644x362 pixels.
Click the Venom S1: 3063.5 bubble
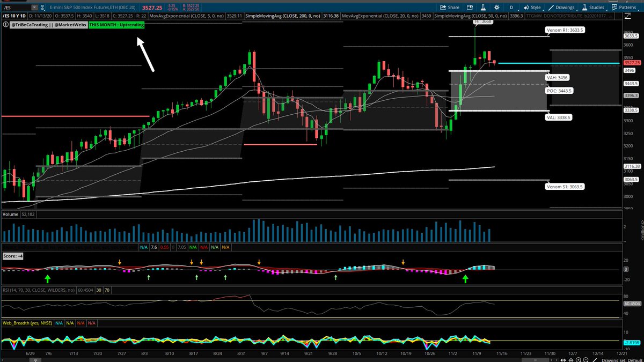(565, 187)
